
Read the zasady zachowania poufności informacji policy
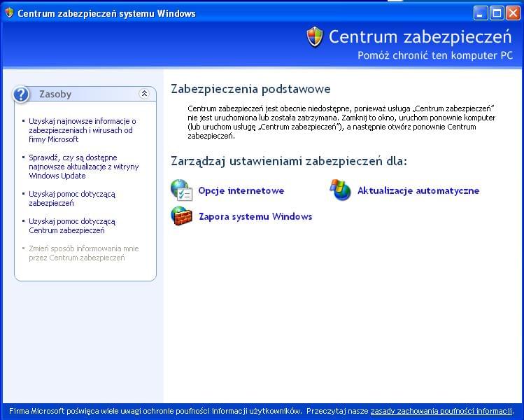tap(441, 411)
